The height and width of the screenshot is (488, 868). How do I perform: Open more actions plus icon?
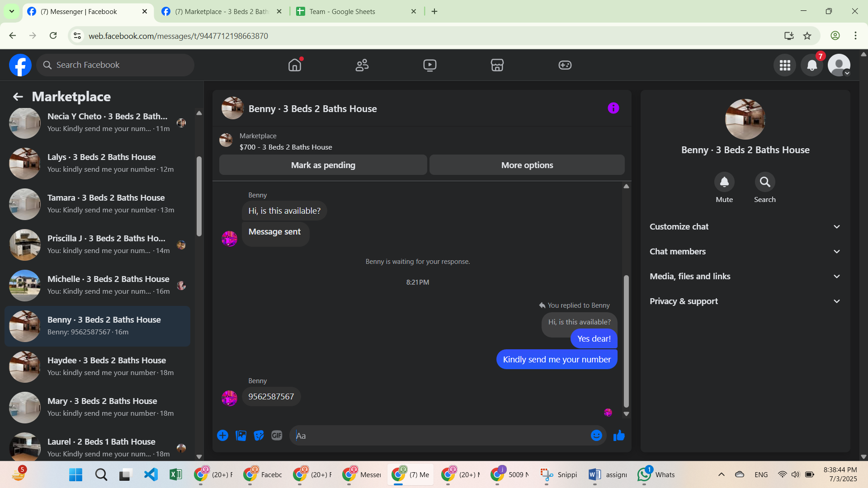click(x=222, y=436)
